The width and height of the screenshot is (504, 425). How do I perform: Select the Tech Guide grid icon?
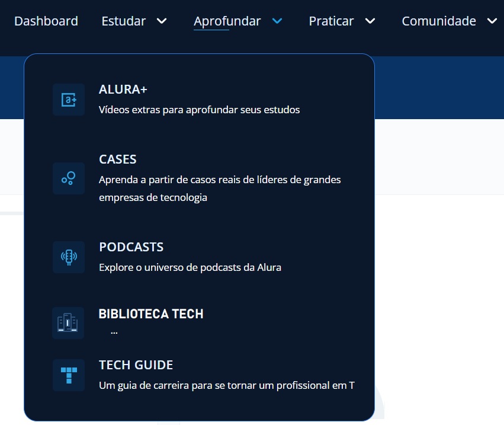click(68, 375)
